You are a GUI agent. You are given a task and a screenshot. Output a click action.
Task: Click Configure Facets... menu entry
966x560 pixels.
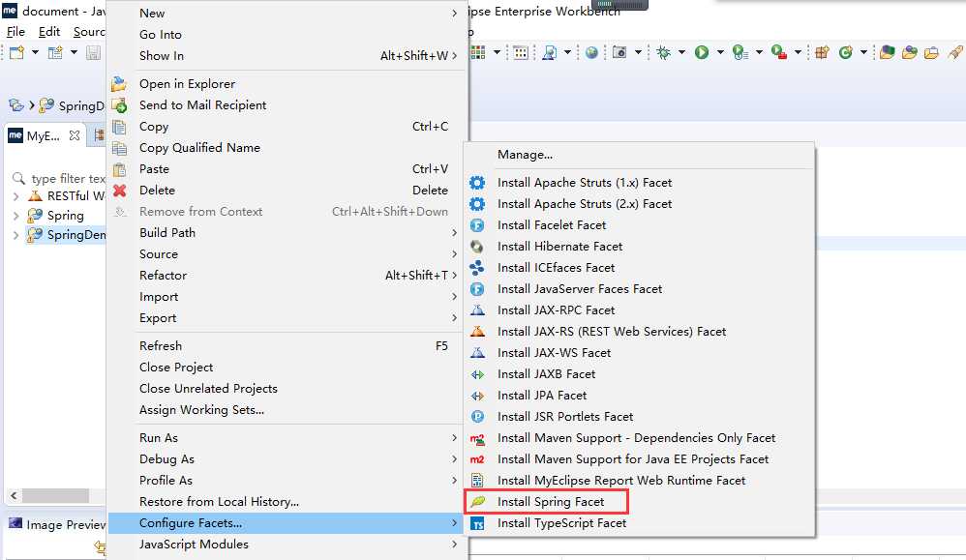click(287, 523)
